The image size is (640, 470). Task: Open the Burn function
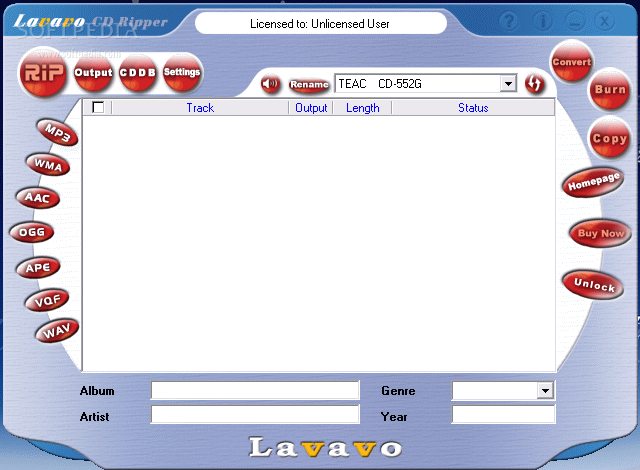coord(610,90)
